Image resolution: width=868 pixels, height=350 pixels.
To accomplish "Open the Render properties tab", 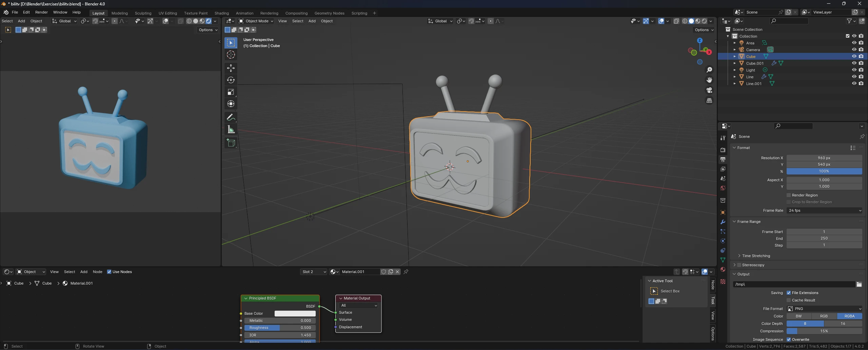I will pos(723,150).
